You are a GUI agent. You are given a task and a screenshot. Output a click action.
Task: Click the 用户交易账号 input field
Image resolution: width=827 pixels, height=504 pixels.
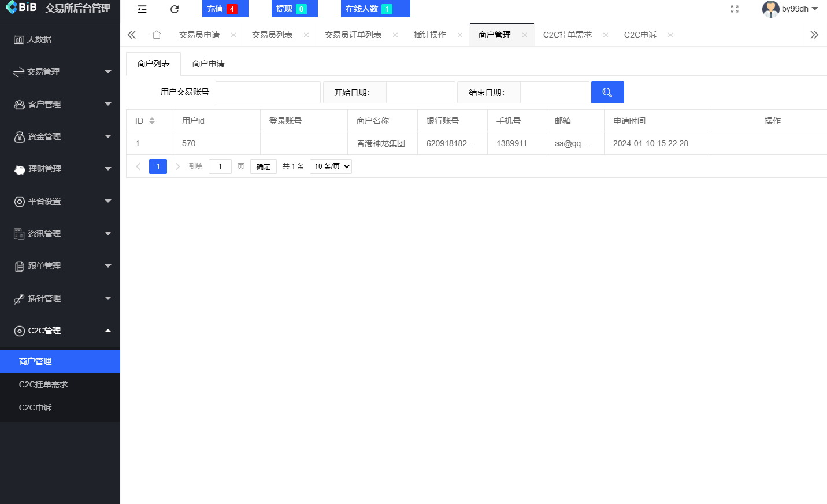click(x=268, y=92)
